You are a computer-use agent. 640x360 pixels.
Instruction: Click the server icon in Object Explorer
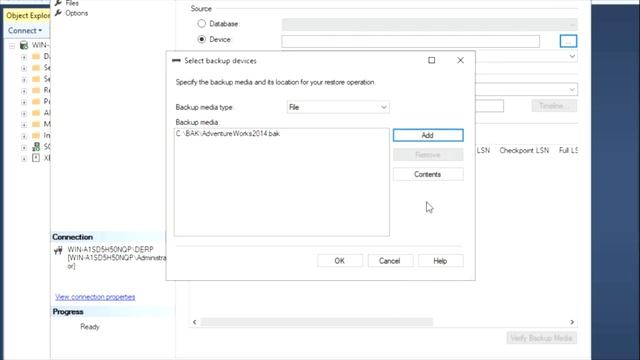[24, 45]
